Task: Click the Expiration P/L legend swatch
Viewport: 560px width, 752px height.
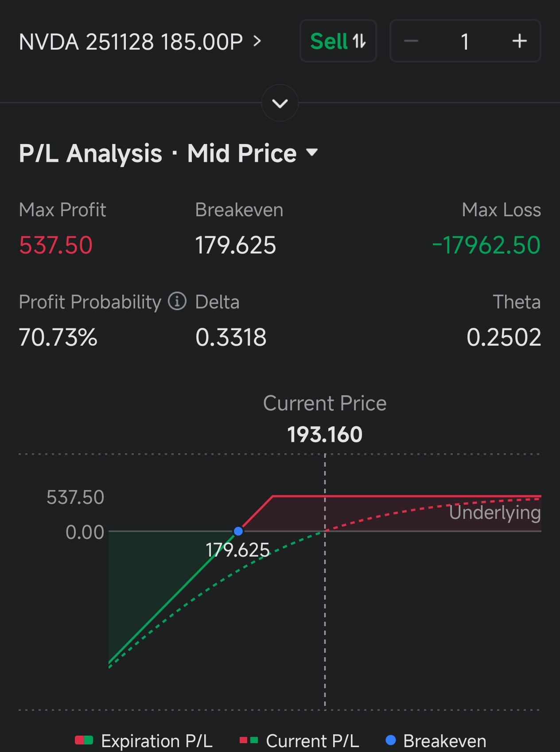Action: pos(84,740)
